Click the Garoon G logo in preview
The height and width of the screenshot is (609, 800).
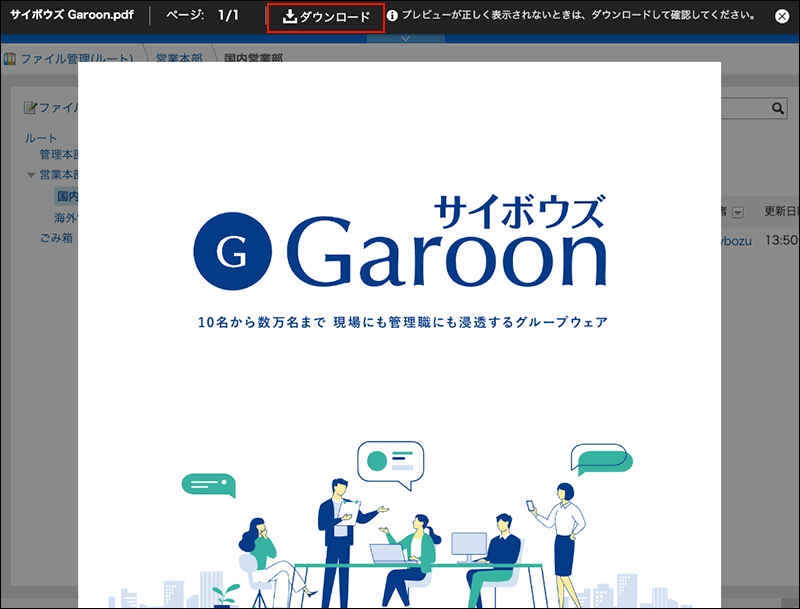point(232,251)
